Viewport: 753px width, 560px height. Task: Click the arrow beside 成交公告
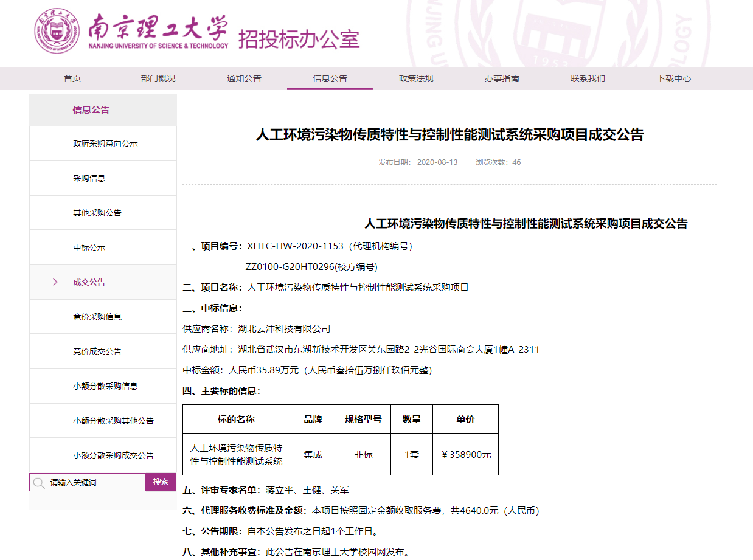coord(55,282)
